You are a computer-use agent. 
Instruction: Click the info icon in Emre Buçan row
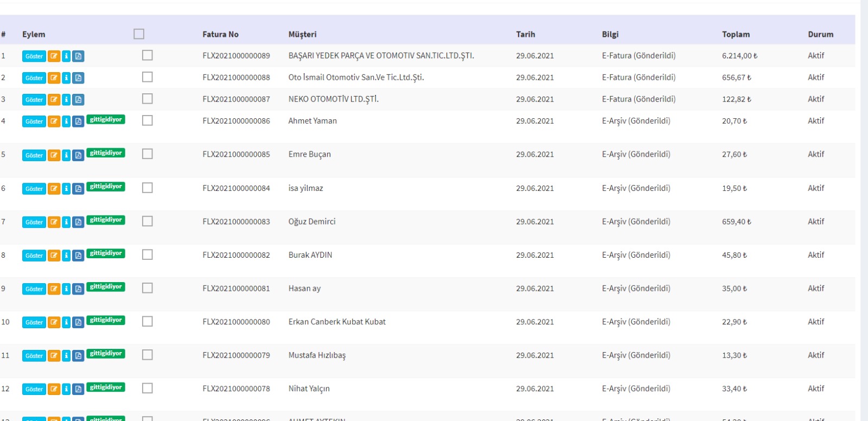[66, 156]
